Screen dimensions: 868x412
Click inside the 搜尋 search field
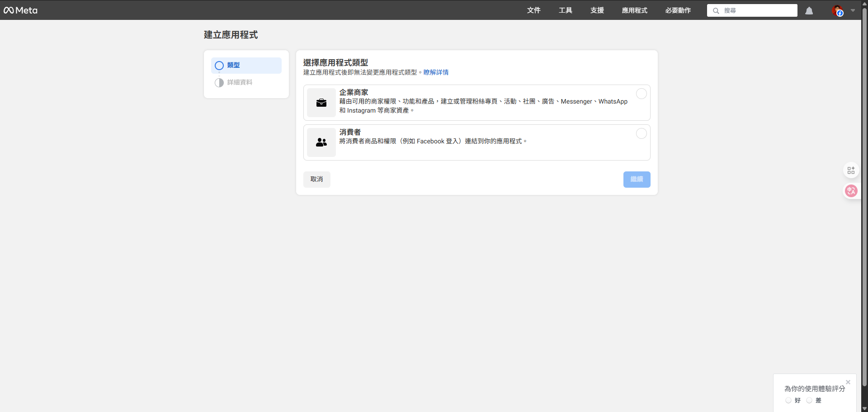pos(750,10)
